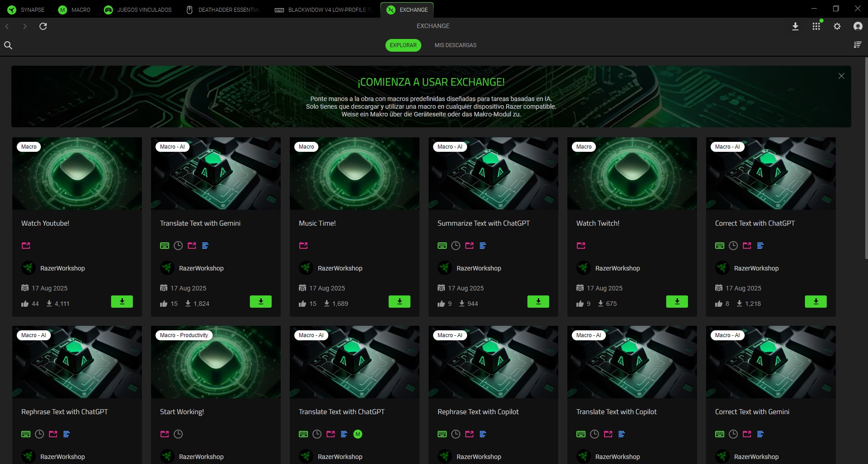This screenshot has height=464, width=868.
Task: Open the modules grid icon
Action: 816,26
